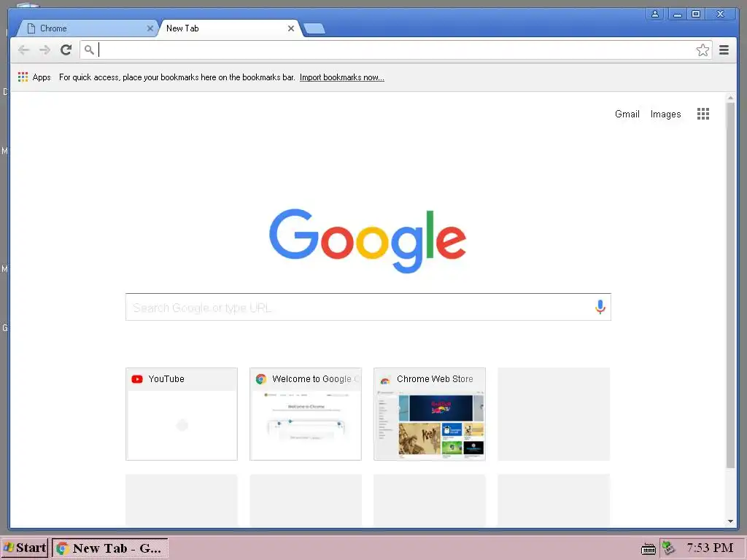Click the Google logo
This screenshot has height=560, width=747.
(368, 241)
